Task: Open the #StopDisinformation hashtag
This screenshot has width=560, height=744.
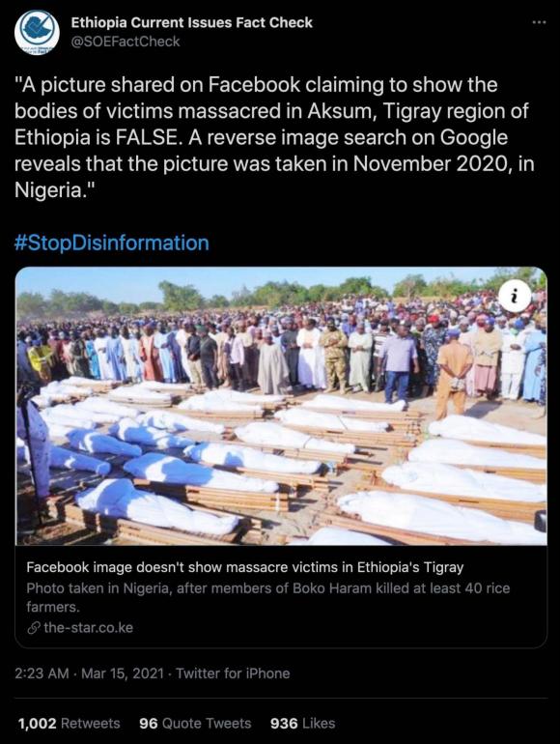Action: (111, 243)
